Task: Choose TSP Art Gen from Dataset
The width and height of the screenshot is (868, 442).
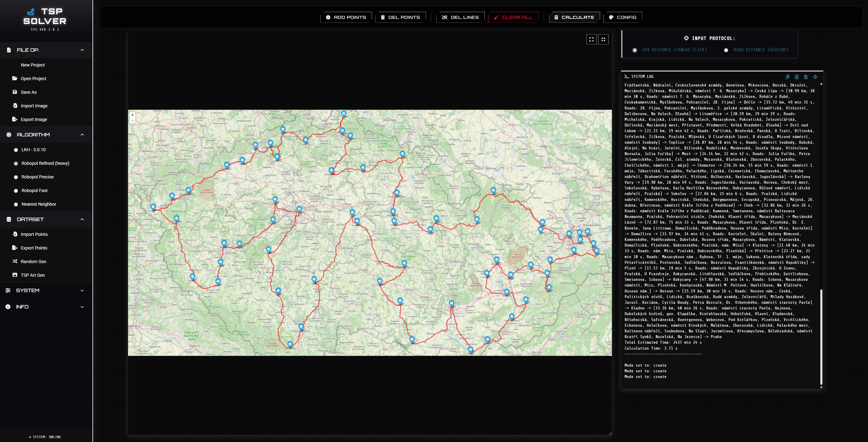Action: pos(32,275)
